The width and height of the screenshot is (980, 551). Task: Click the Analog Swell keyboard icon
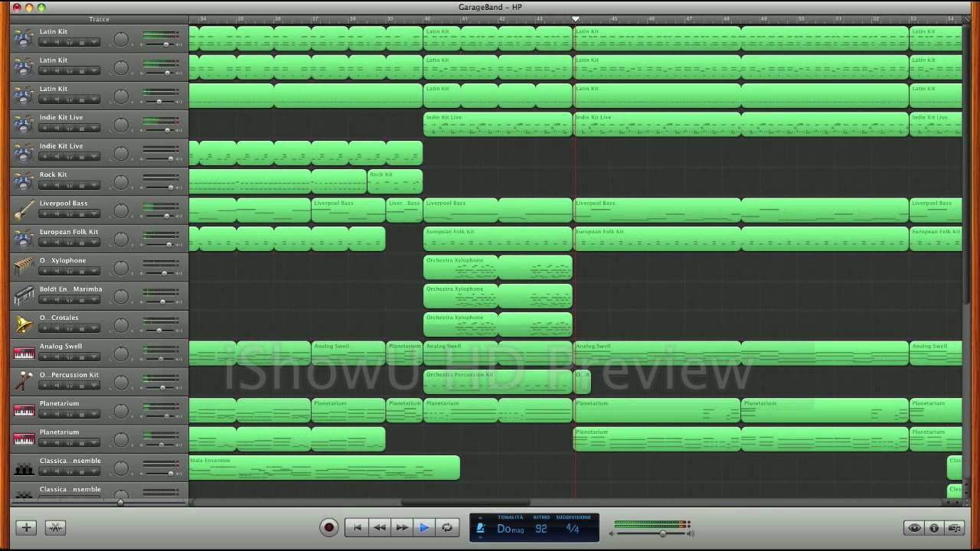coord(24,354)
